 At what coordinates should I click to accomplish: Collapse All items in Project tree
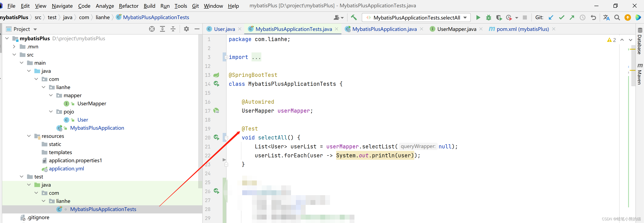point(173,29)
